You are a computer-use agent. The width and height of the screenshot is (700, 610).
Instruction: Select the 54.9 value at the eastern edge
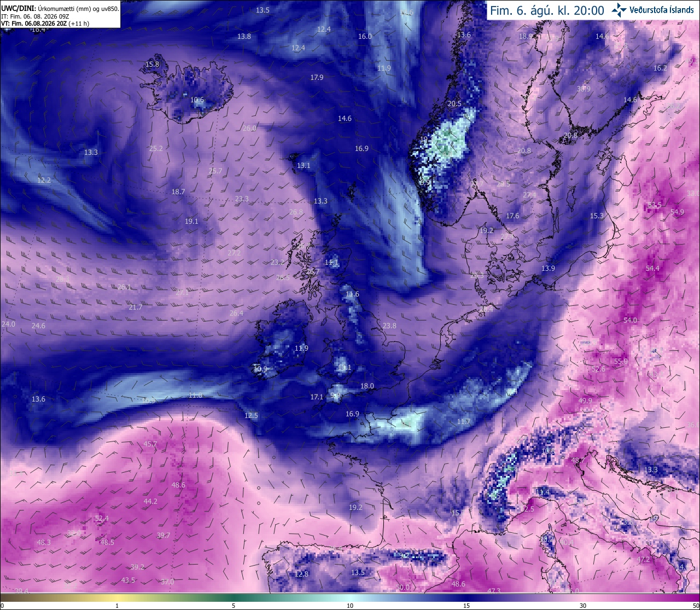677,212
